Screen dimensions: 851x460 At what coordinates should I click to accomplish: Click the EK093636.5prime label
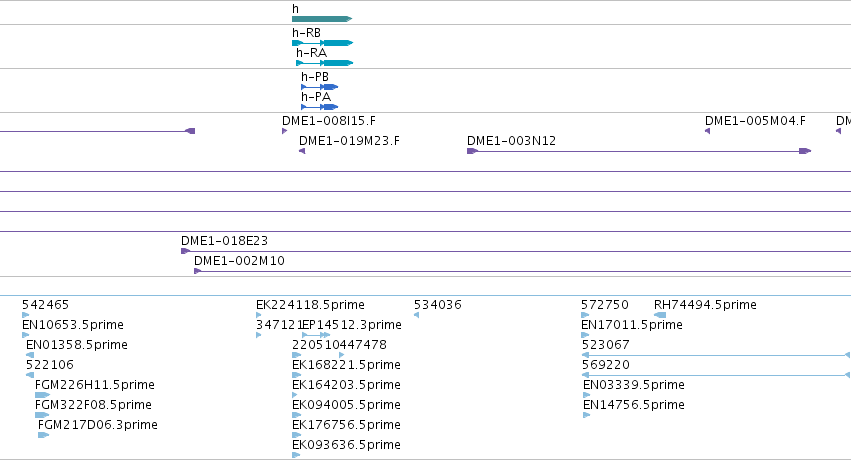click(346, 445)
